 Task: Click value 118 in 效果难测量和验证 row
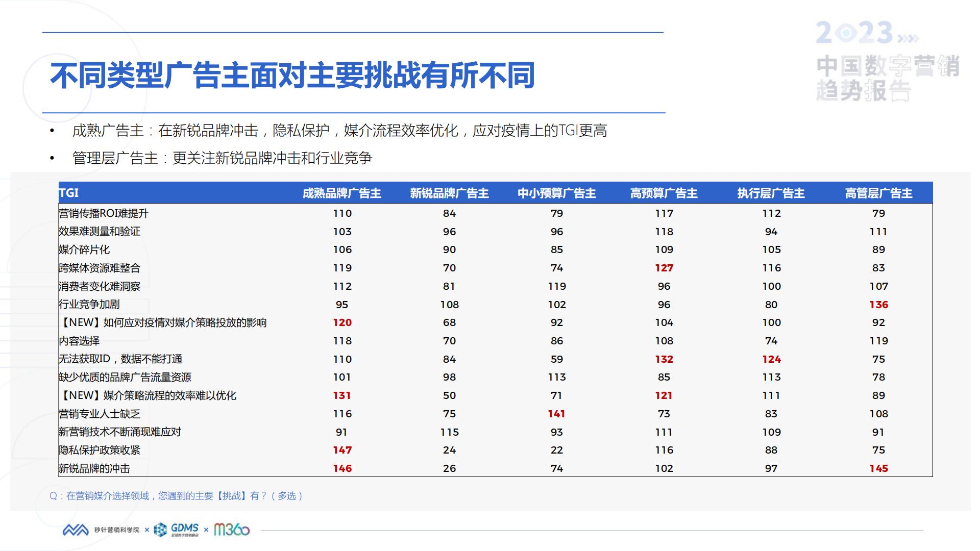pos(664,232)
